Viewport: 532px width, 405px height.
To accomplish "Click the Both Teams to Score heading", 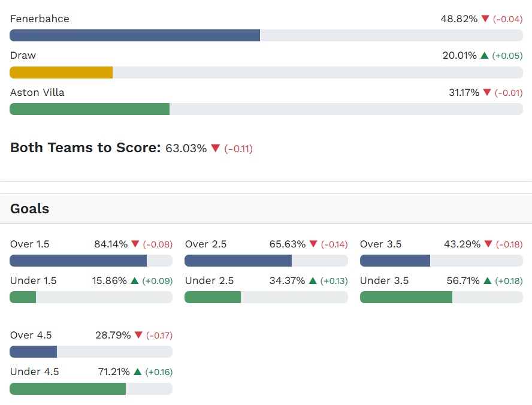I will pos(85,148).
